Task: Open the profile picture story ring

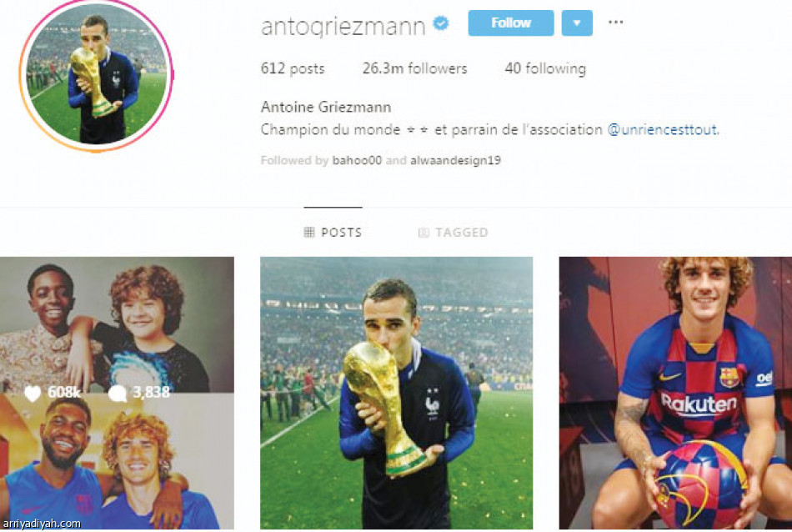Action: tap(97, 75)
